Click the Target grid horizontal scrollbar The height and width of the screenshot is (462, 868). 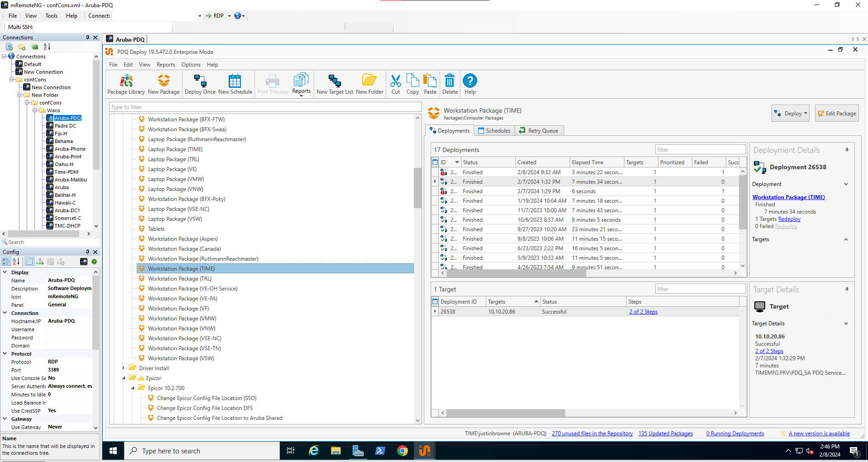tap(506, 413)
